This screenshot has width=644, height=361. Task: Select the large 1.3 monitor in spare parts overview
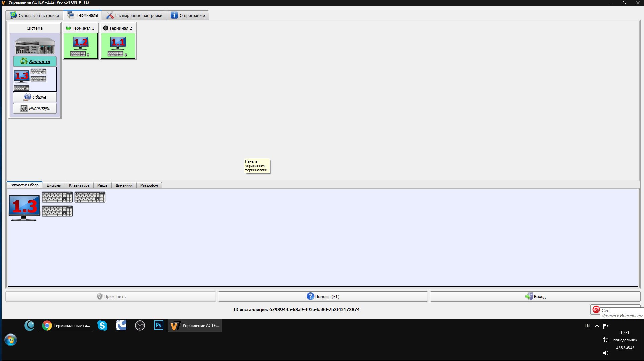pyautogui.click(x=24, y=208)
